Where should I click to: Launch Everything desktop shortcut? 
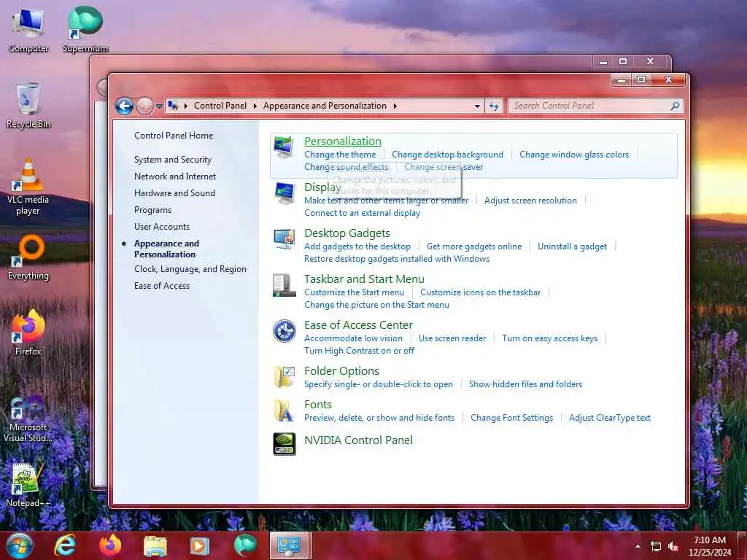pyautogui.click(x=28, y=257)
